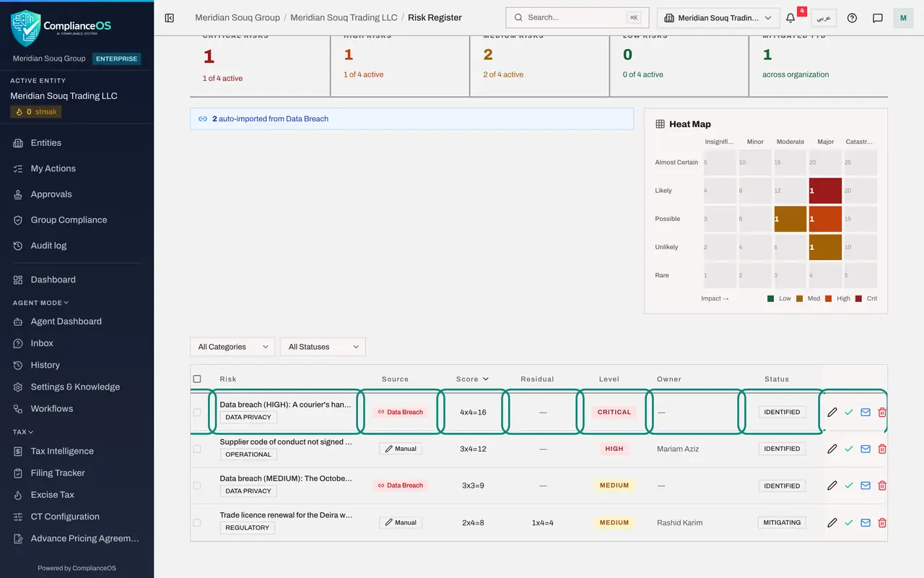Open the help question mark icon
The width and height of the screenshot is (924, 578).
[x=852, y=18]
